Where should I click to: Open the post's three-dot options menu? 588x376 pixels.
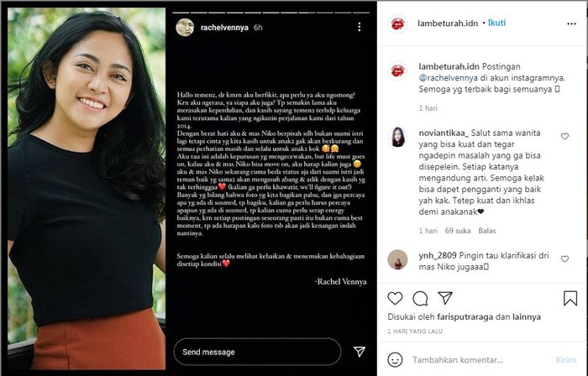click(x=571, y=23)
